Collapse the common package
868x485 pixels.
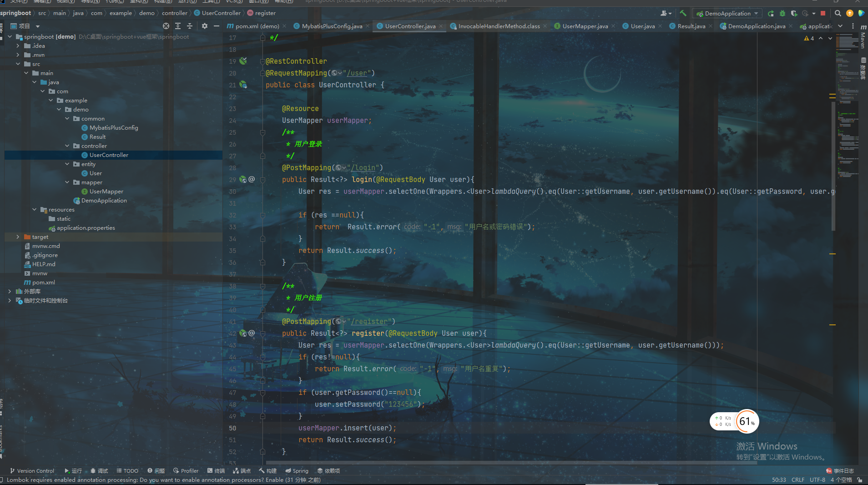(x=67, y=118)
